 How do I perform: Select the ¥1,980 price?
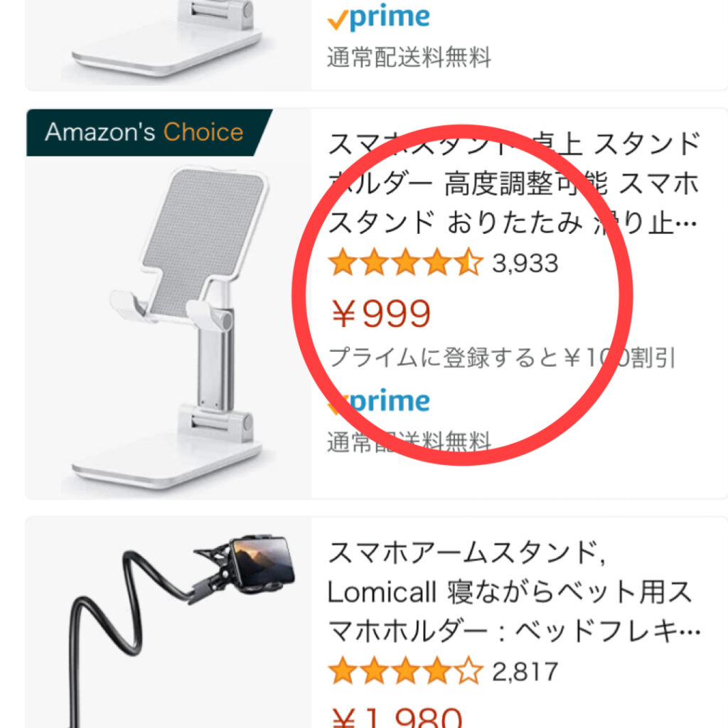[397, 717]
